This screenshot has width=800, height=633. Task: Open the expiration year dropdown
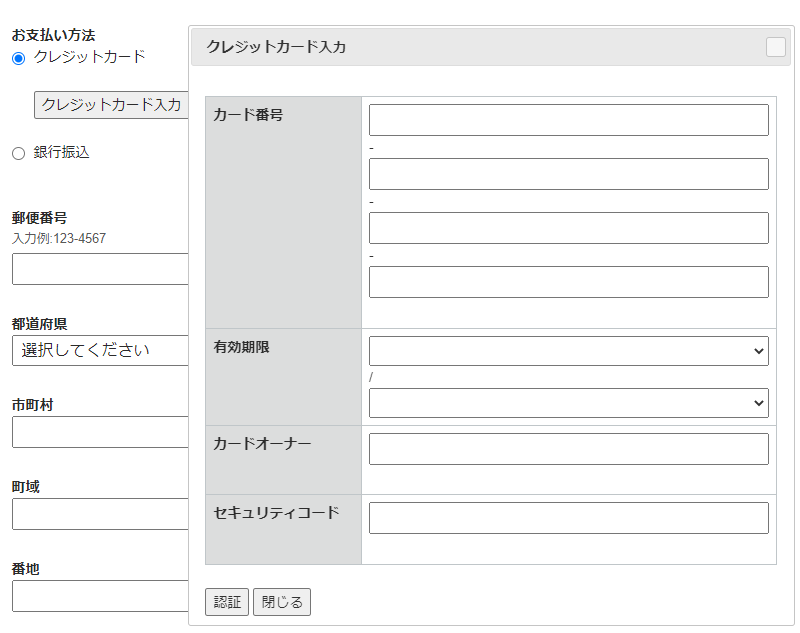(568, 402)
